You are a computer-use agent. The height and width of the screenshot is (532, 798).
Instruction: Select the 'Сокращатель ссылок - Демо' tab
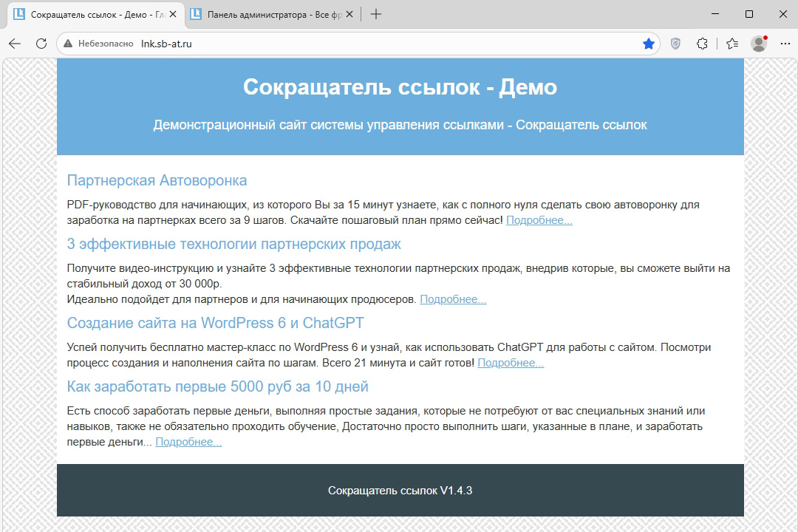pyautogui.click(x=89, y=14)
